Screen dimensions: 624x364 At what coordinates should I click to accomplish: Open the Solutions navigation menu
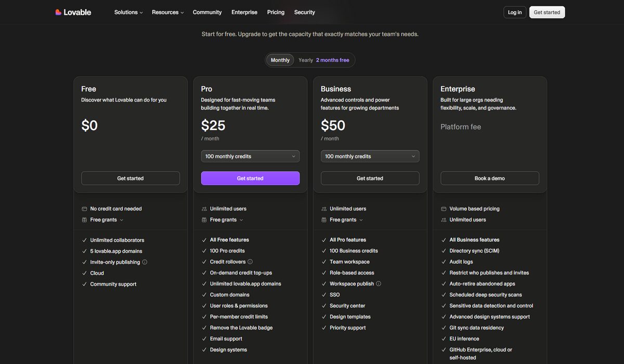point(128,12)
